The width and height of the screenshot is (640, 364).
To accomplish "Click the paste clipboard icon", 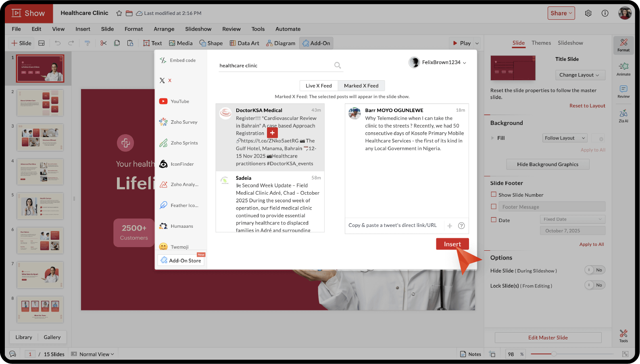I will pos(130,43).
